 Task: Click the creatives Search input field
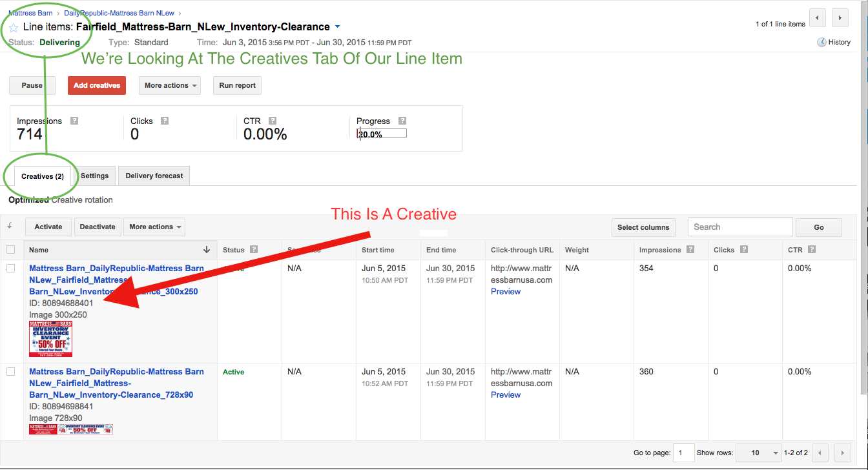pyautogui.click(x=739, y=227)
